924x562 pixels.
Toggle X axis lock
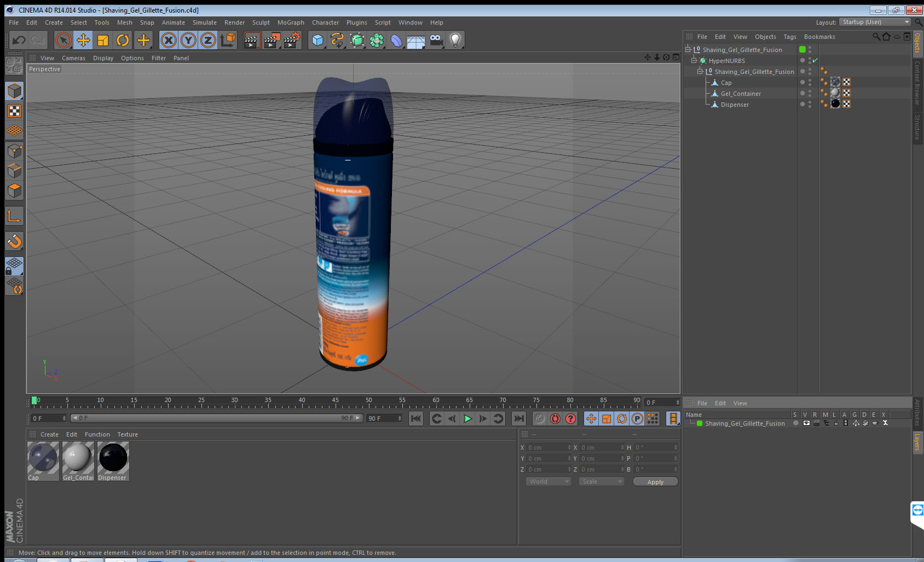click(169, 40)
